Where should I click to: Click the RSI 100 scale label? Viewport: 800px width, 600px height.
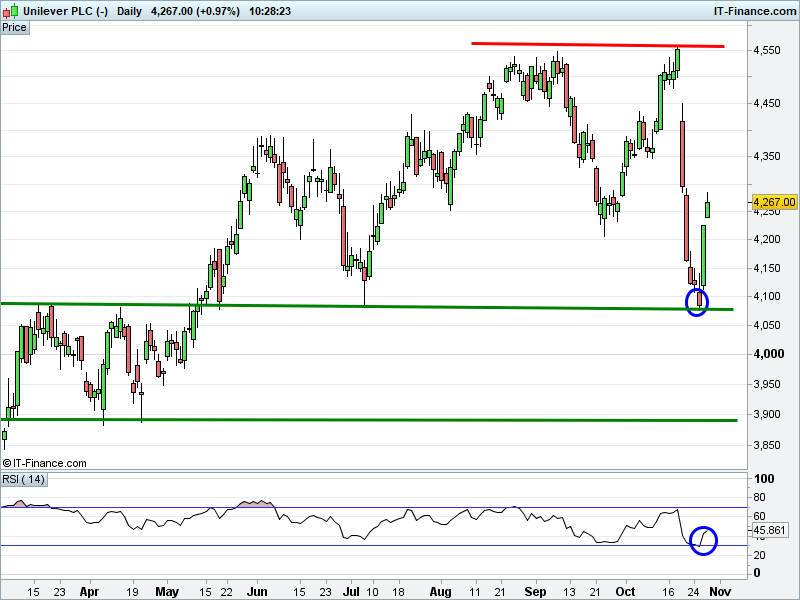coord(764,479)
